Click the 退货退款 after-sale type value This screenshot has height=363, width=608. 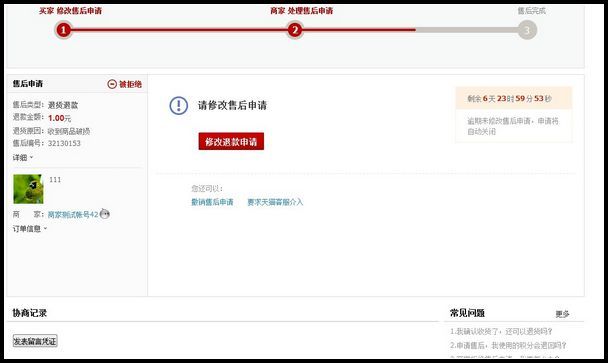pyautogui.click(x=63, y=105)
